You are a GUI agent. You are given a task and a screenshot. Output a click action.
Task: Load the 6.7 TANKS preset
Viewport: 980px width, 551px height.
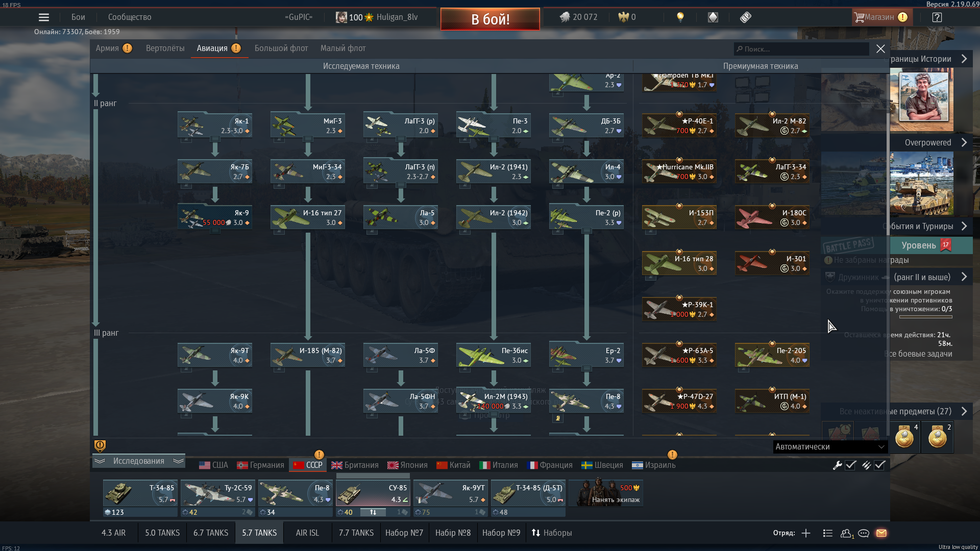[211, 533]
